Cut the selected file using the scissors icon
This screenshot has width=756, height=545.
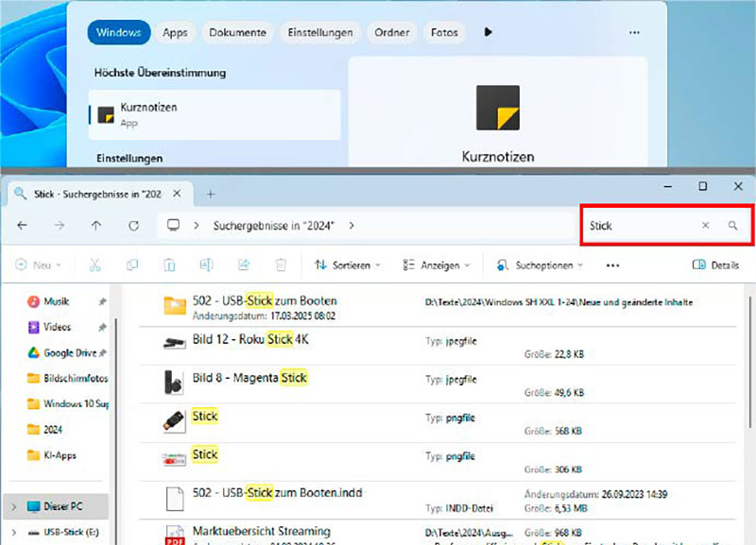point(95,264)
